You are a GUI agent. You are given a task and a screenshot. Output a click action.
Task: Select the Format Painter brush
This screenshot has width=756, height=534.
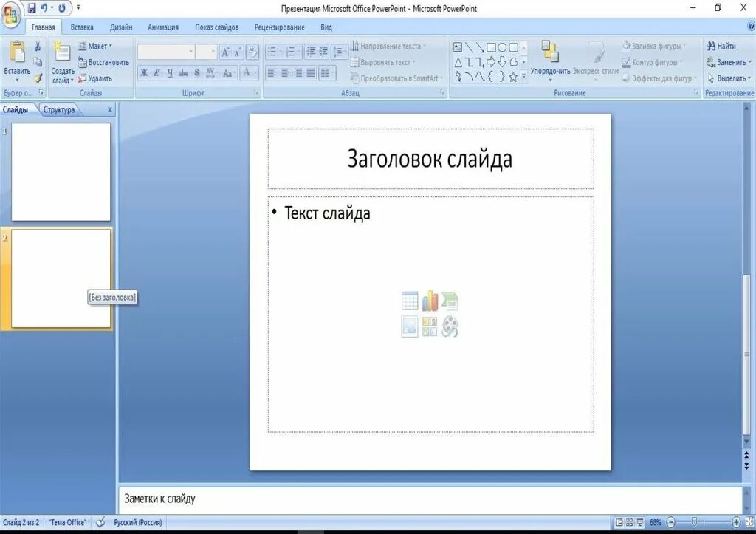click(x=38, y=78)
